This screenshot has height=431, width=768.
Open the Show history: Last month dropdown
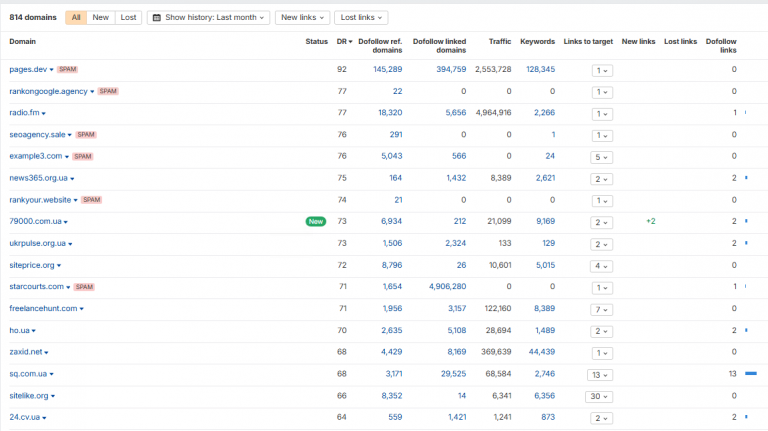tap(208, 18)
